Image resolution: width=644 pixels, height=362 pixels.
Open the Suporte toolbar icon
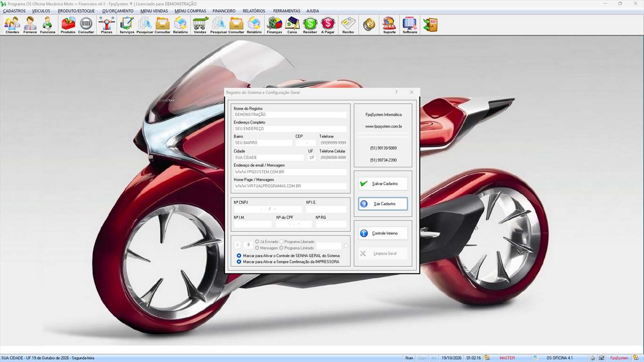tap(389, 25)
